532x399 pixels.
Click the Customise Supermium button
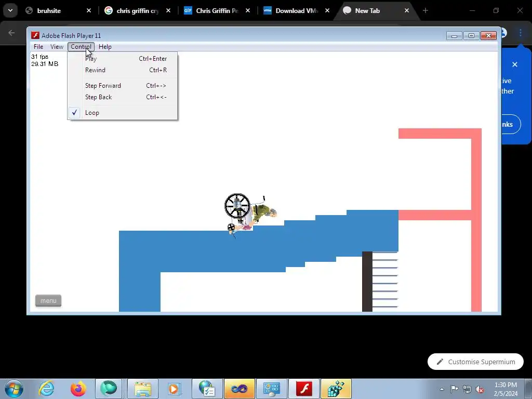point(475,362)
